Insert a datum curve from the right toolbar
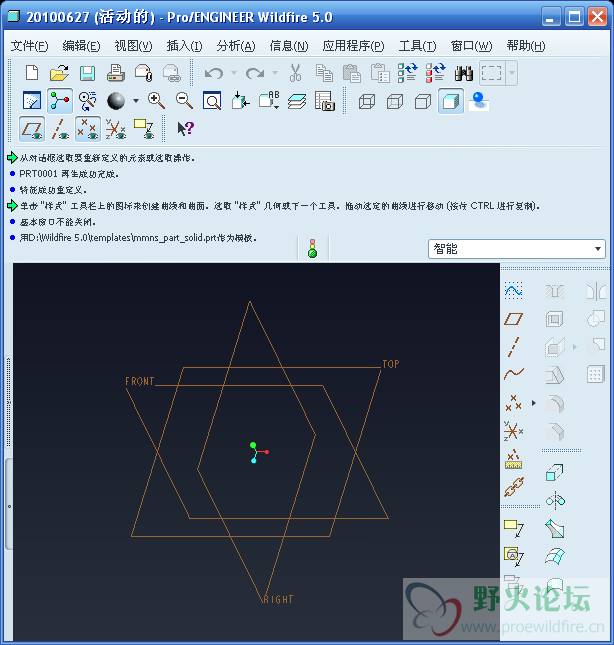The image size is (614, 645). tap(514, 374)
